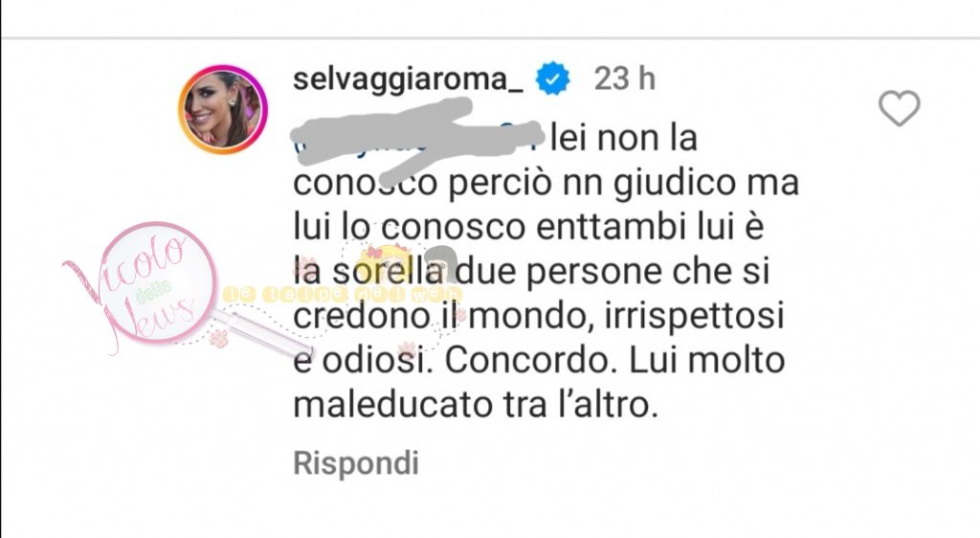
Task: Click the greyed-out mentioned username
Action: click(x=417, y=139)
